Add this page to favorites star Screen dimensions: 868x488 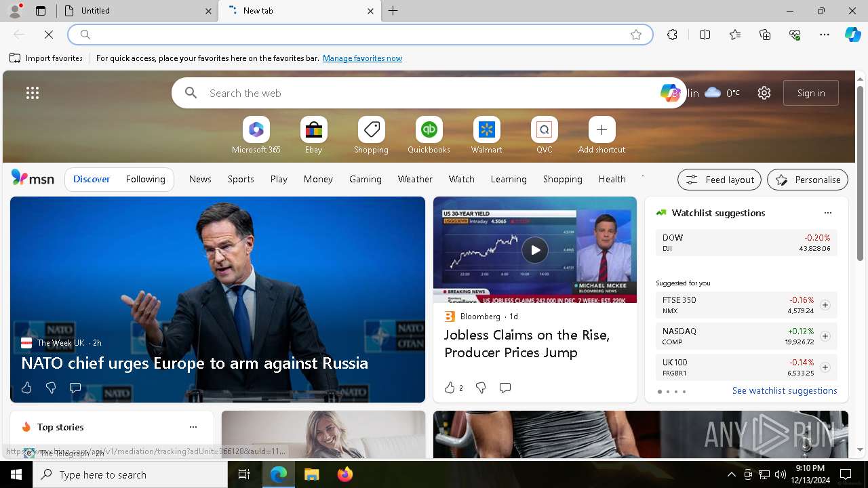[636, 35]
